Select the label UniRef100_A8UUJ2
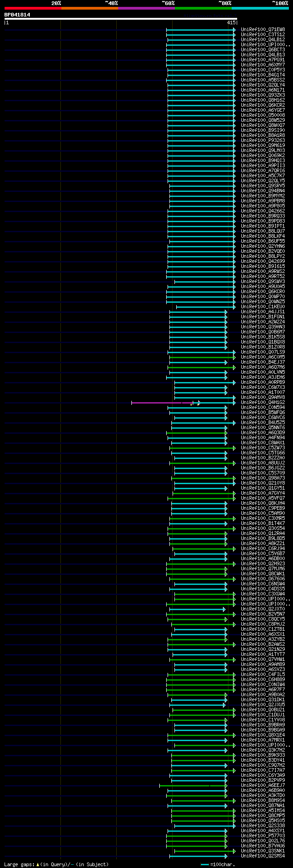Viewport: 293px width, 868px height. pyautogui.click(x=263, y=463)
